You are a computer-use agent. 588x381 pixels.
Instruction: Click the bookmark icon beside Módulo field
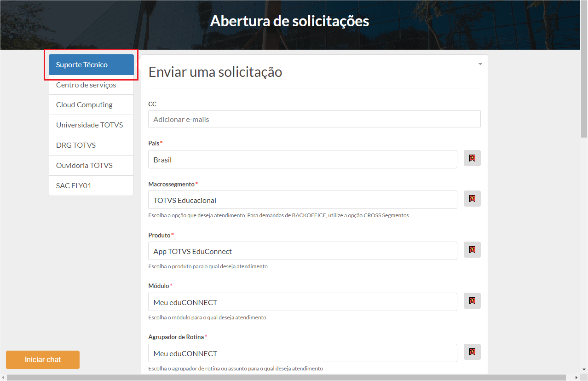pyautogui.click(x=472, y=301)
